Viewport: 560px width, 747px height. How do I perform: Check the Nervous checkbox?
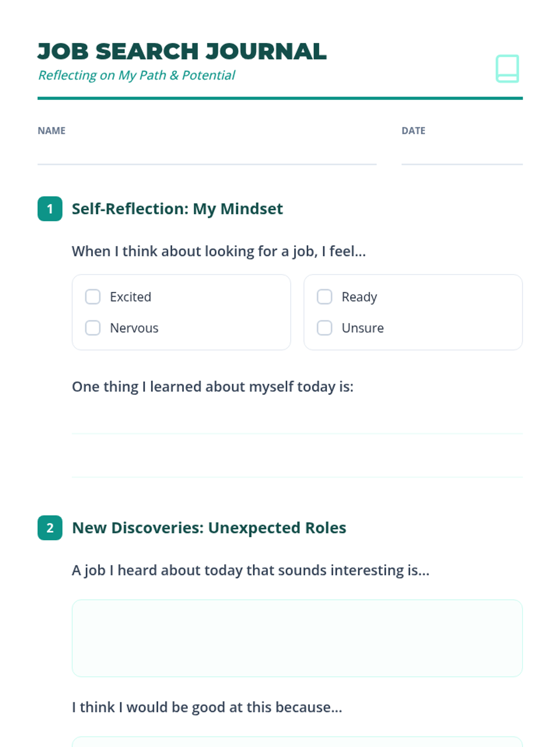click(x=93, y=328)
